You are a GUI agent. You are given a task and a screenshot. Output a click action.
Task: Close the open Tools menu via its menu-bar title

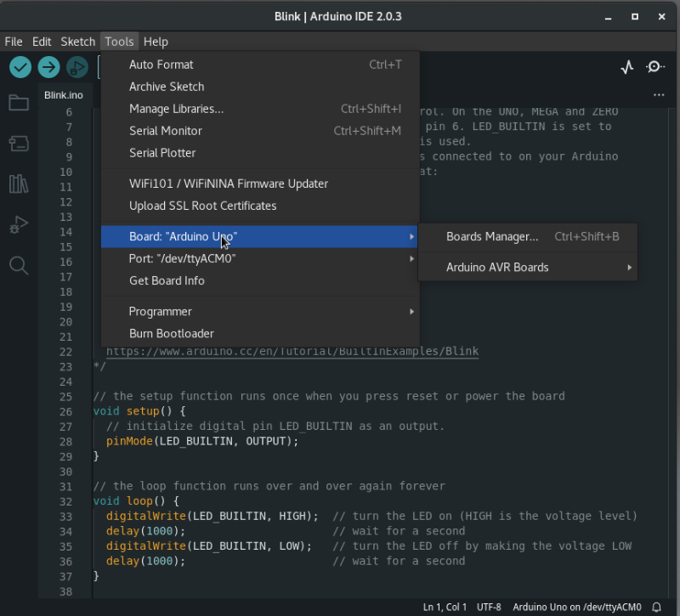(119, 42)
